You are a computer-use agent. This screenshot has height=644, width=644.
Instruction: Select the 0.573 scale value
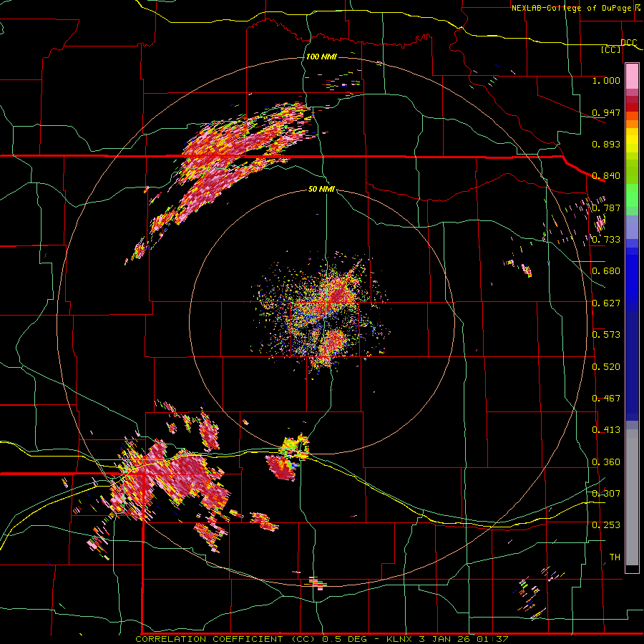(x=606, y=335)
